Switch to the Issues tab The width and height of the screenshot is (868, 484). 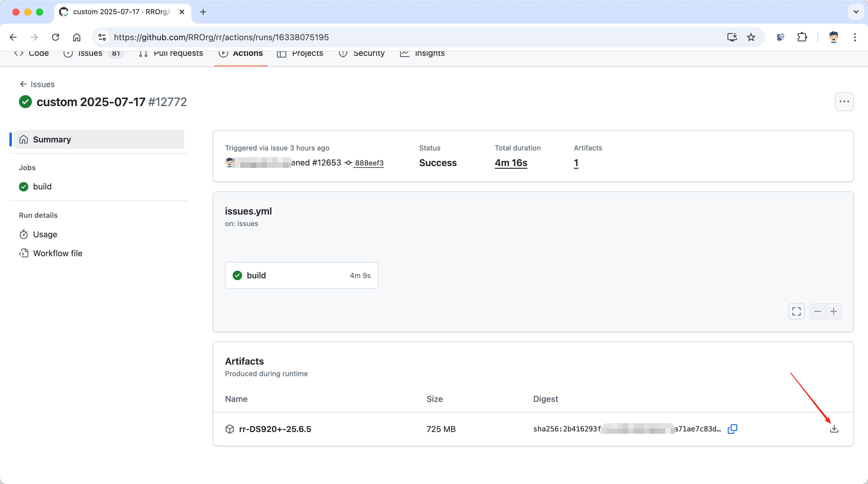pos(94,54)
